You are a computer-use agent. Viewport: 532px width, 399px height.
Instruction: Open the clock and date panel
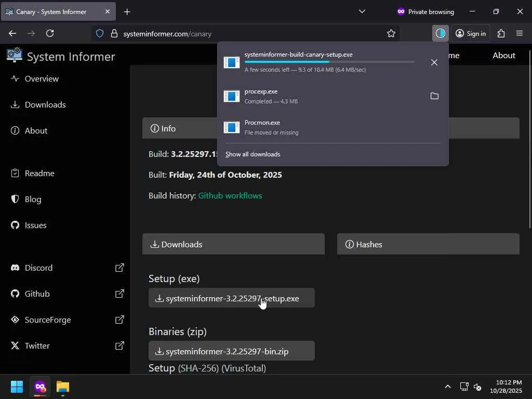coord(506,387)
